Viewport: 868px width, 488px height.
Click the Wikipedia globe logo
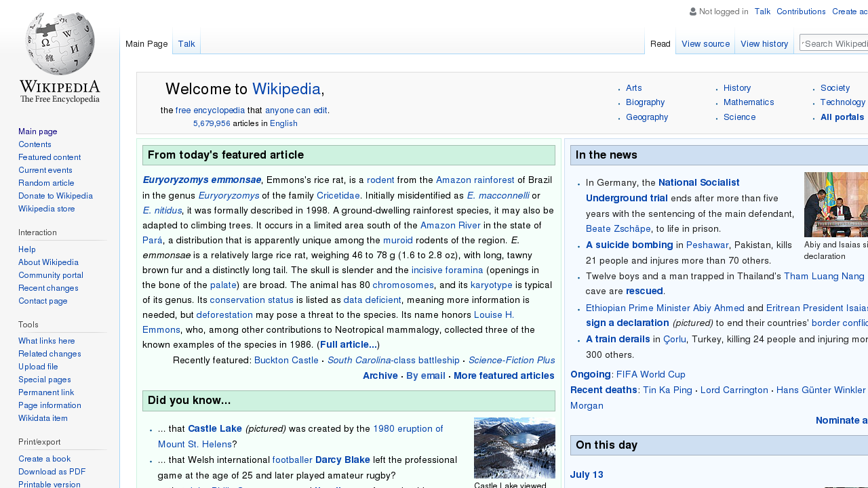coord(60,58)
